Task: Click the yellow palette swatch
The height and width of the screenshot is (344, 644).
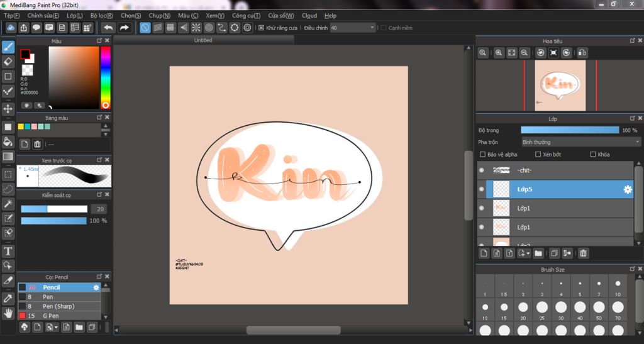Action: coord(21,126)
